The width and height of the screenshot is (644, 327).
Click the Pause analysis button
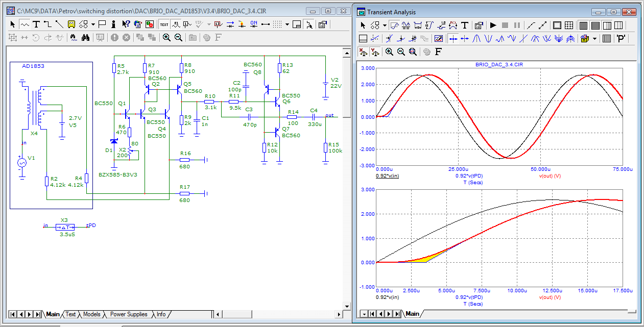(x=517, y=25)
